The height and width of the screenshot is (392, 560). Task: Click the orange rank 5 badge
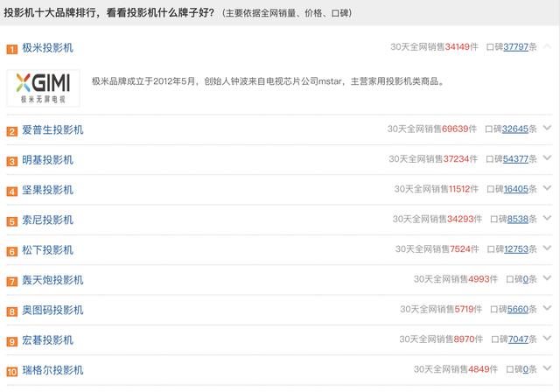[x=11, y=221]
